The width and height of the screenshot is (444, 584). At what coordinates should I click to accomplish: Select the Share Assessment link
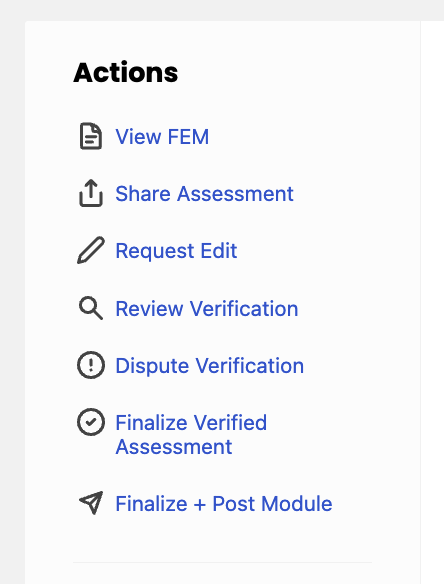(204, 194)
